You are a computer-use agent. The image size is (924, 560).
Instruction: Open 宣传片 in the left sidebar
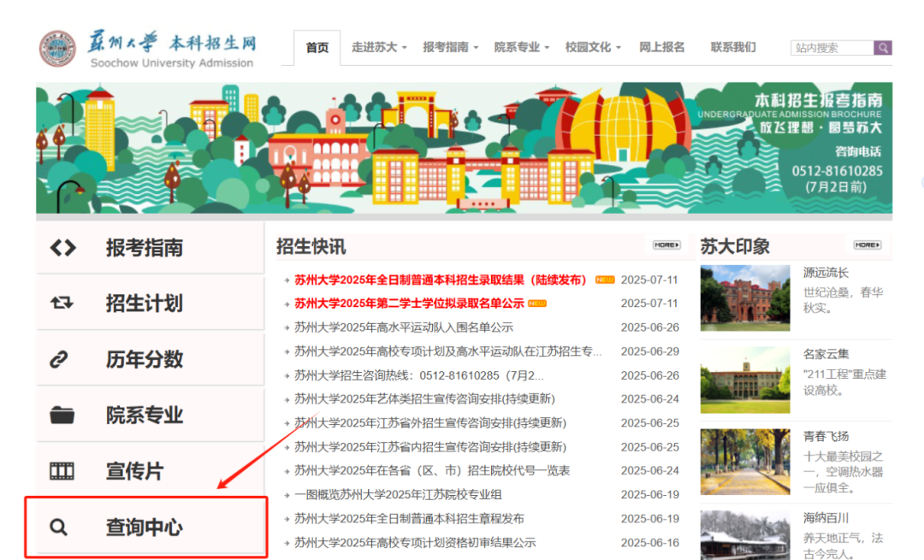[x=151, y=471]
